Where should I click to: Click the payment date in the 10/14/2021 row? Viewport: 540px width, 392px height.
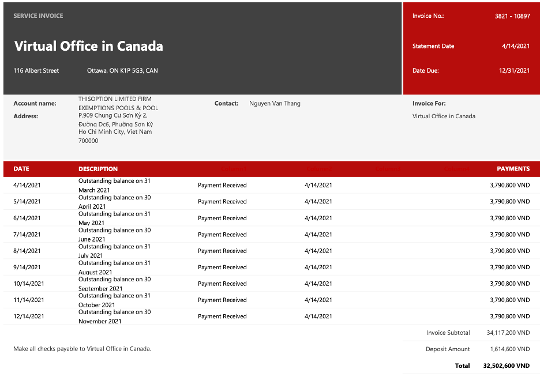(318, 284)
